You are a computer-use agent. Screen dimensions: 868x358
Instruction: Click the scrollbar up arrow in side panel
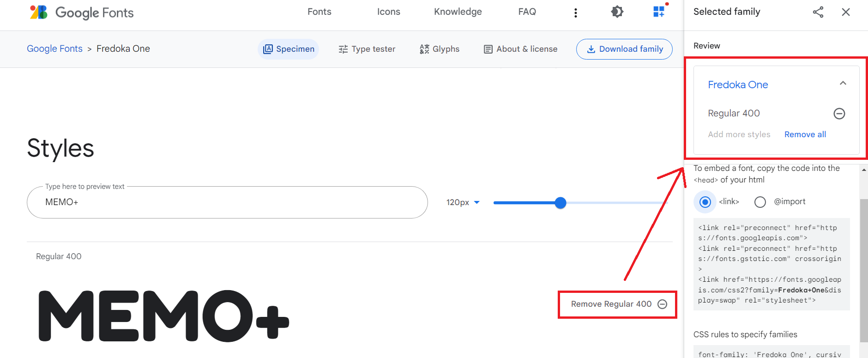864,170
